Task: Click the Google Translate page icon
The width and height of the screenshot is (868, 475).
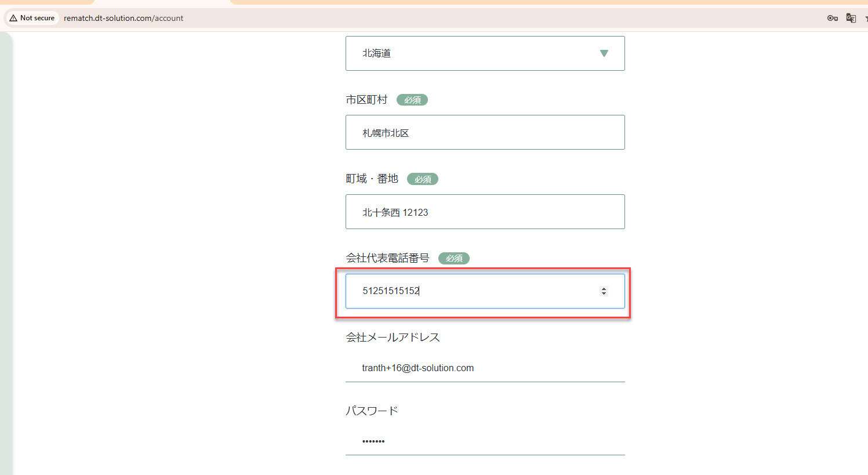Action: tap(851, 18)
